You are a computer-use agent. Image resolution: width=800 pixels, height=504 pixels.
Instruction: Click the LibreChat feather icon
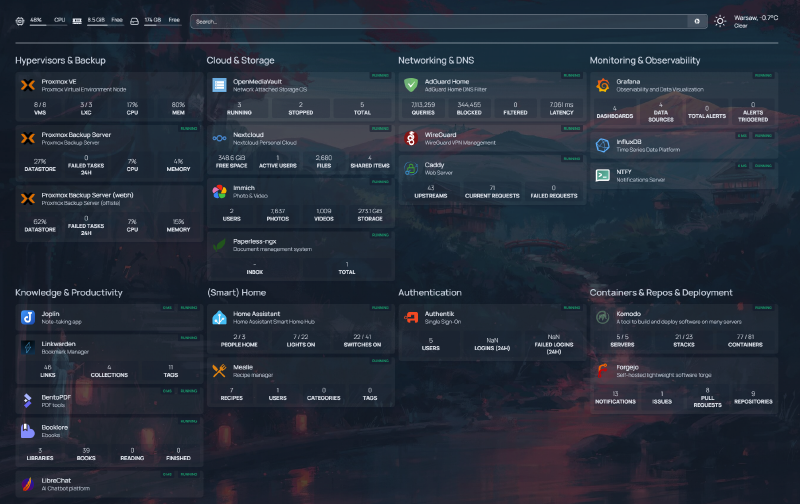pos(28,484)
